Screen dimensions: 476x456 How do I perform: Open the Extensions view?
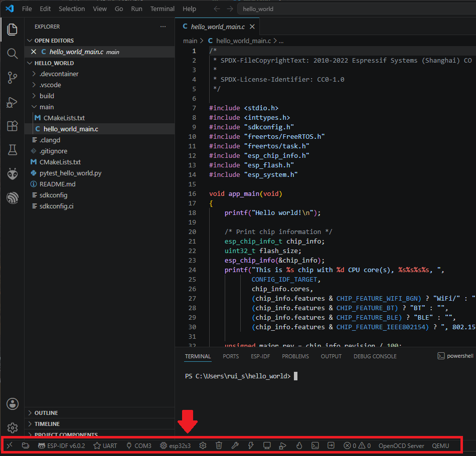pyautogui.click(x=12, y=126)
